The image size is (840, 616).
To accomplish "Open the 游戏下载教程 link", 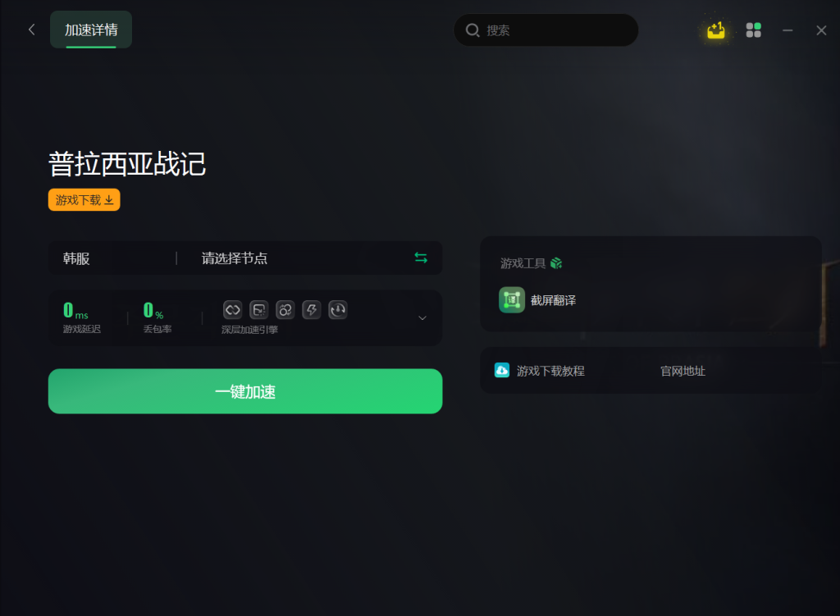I will coord(540,371).
